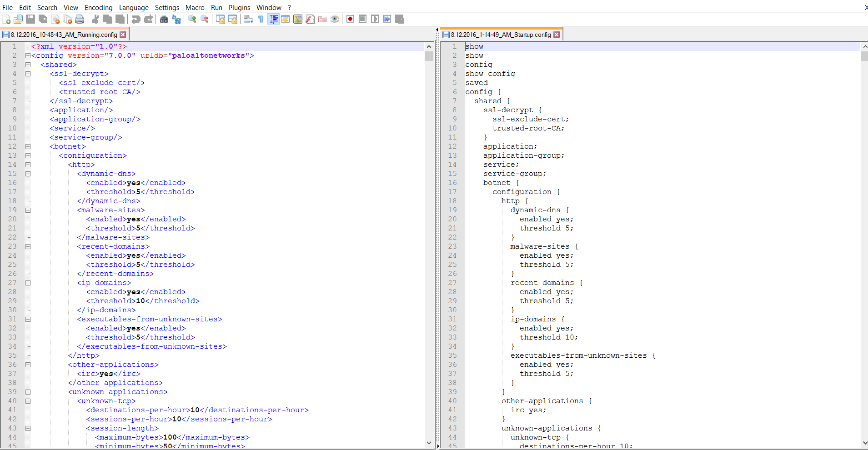
Task: Click the Find and Replace icon
Action: coord(176,19)
